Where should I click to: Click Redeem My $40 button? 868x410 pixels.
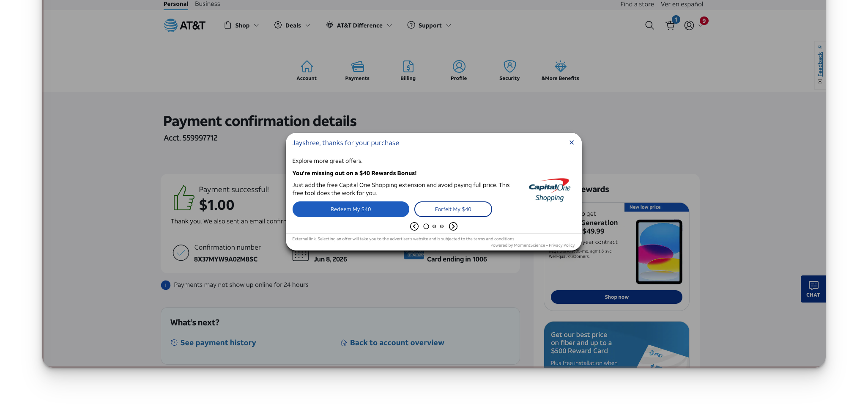pos(351,209)
